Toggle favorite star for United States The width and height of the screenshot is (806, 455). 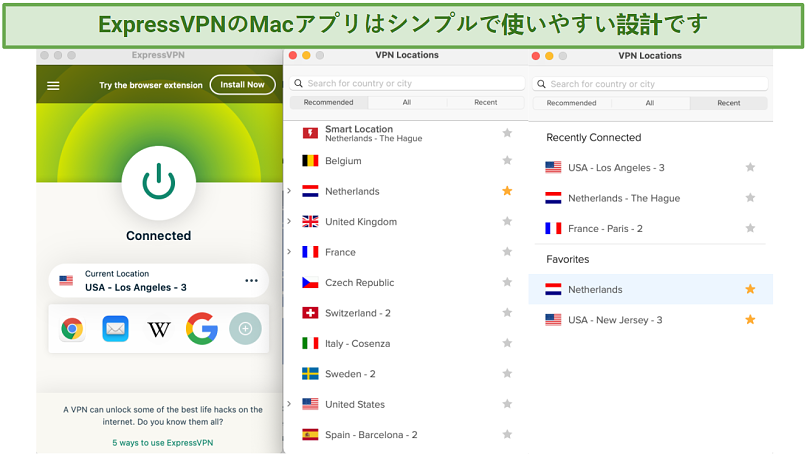[507, 404]
